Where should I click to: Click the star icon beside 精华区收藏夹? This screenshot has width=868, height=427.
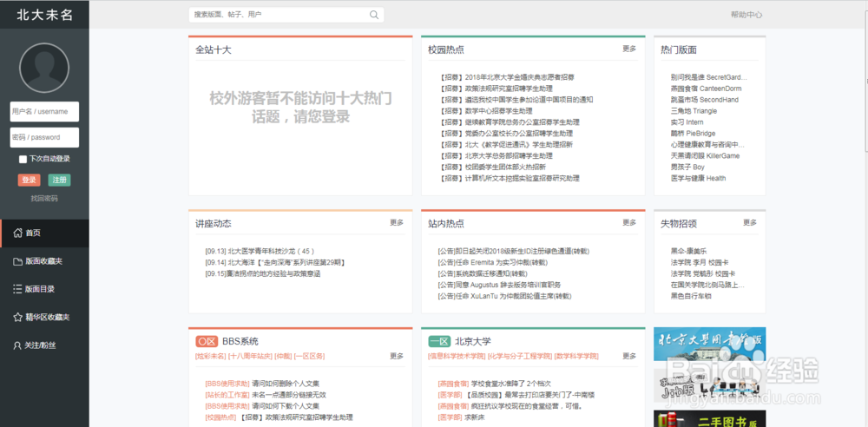coord(17,318)
